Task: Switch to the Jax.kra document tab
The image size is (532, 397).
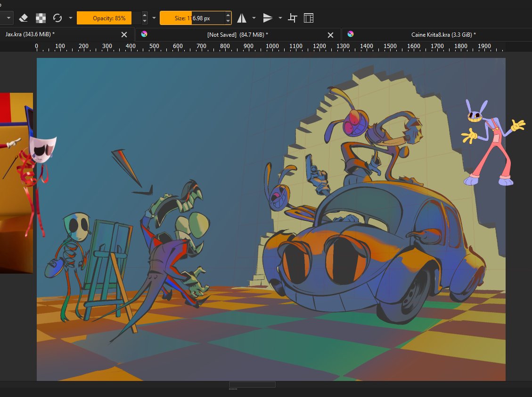Action: pyautogui.click(x=67, y=34)
